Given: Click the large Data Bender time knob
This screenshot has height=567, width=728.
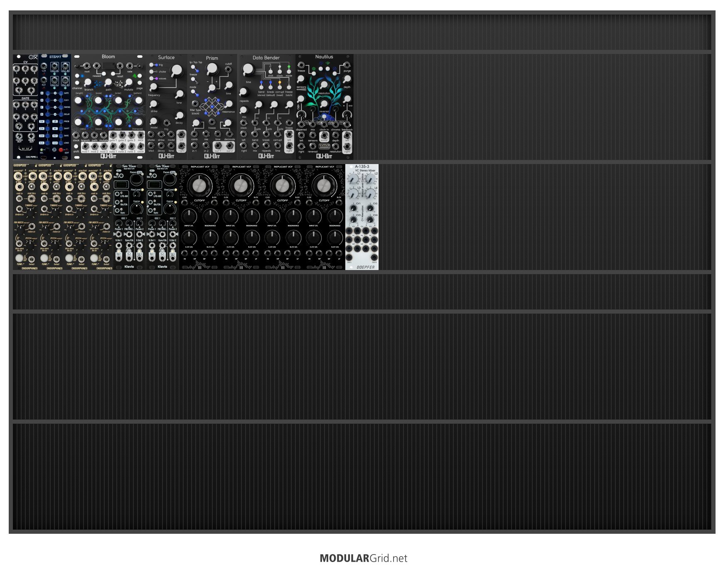Looking at the screenshot, I should click(248, 70).
